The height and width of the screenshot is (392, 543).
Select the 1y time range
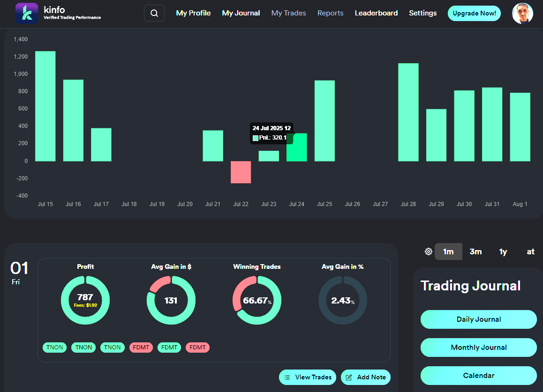(x=503, y=251)
